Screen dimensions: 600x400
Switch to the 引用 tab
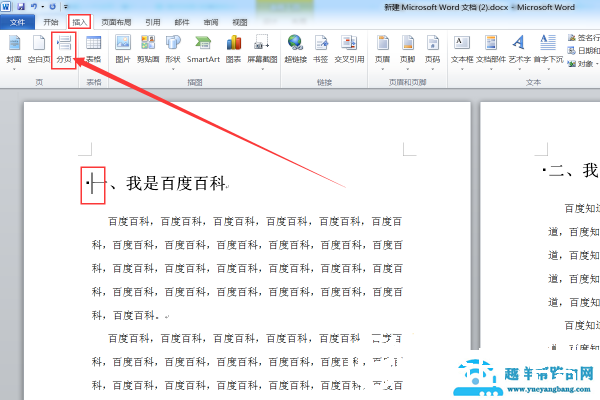click(x=153, y=22)
